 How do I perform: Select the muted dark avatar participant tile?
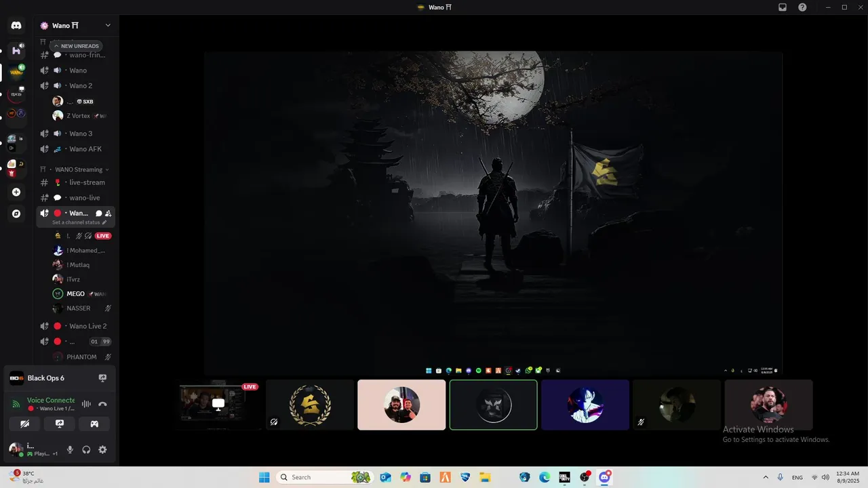(677, 405)
